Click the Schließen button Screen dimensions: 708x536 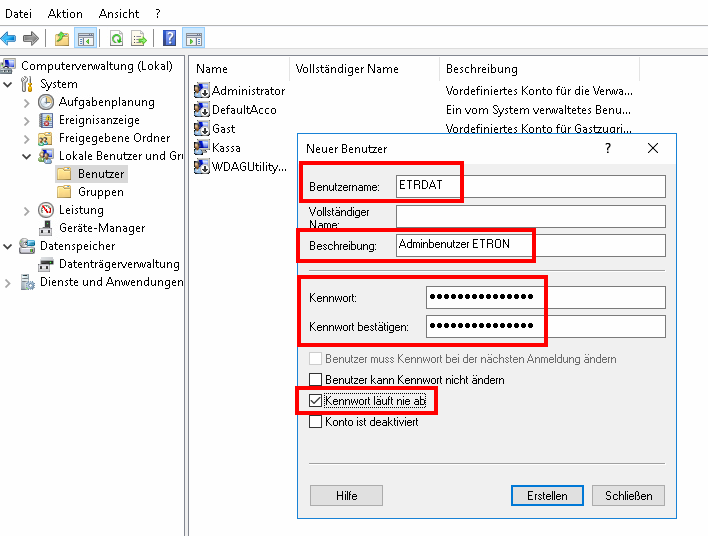click(x=628, y=495)
